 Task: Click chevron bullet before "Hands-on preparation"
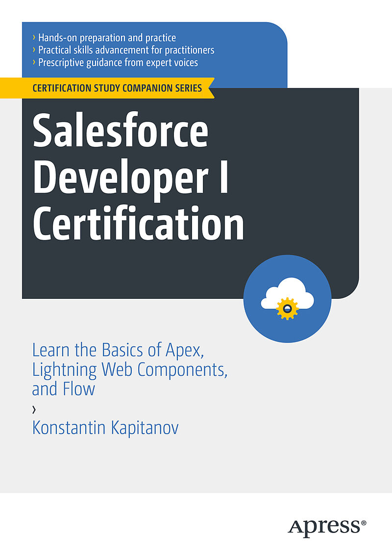click(33, 38)
